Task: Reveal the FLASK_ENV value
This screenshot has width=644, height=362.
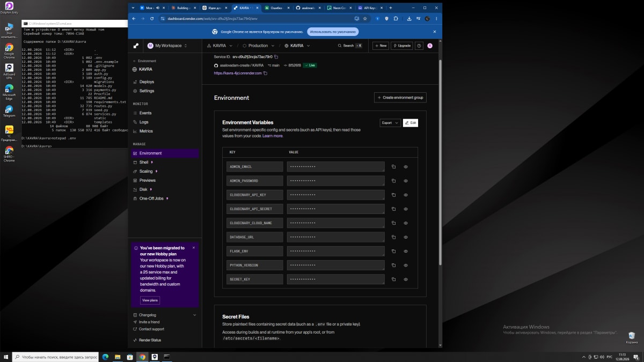Action: click(x=406, y=251)
